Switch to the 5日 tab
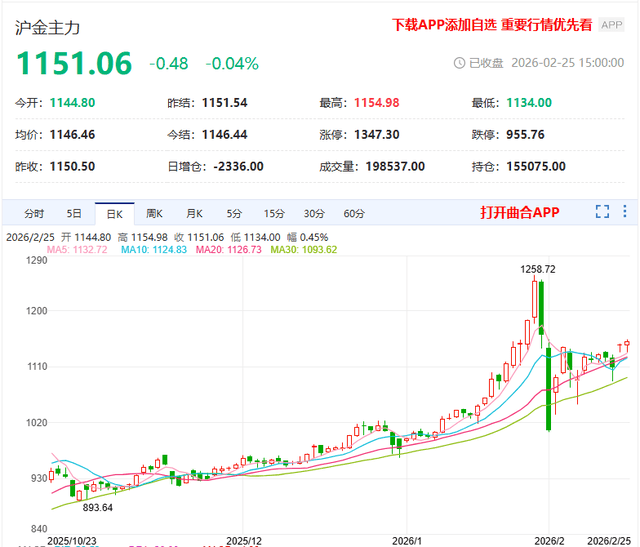The height and width of the screenshot is (547, 640). tap(74, 213)
